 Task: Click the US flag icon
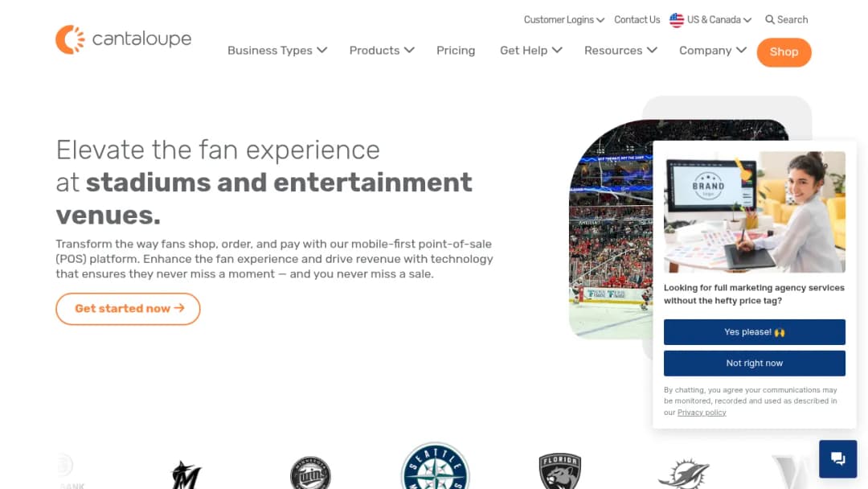pyautogui.click(x=677, y=20)
